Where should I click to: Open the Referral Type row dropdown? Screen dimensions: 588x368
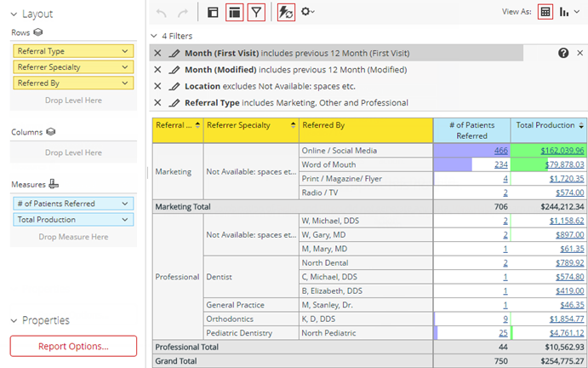(126, 51)
